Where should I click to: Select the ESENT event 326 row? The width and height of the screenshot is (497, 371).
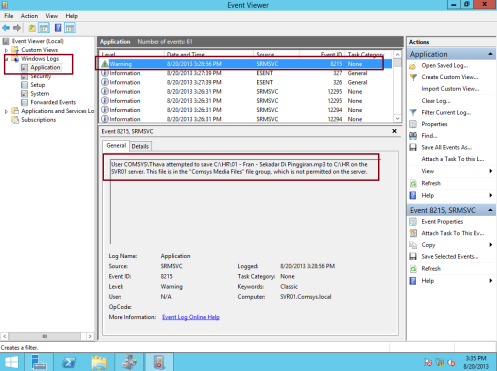pyautogui.click(x=246, y=82)
